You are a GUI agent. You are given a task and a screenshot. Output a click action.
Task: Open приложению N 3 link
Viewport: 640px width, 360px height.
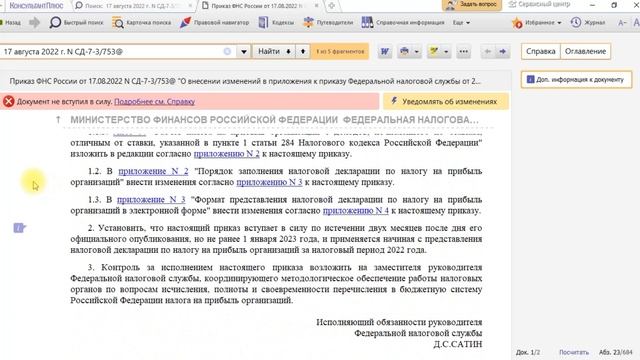click(x=269, y=182)
